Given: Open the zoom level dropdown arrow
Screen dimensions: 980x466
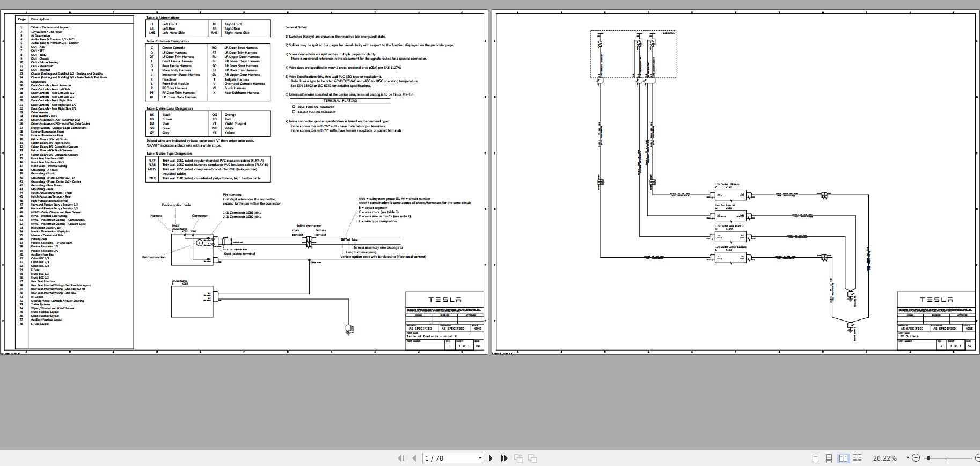Looking at the screenshot, I should click(x=908, y=458).
